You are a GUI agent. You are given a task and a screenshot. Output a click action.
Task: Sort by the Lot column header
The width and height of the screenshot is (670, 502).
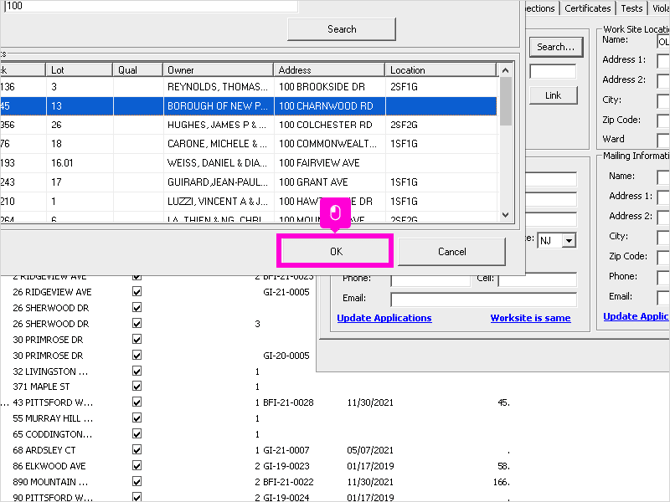79,70
